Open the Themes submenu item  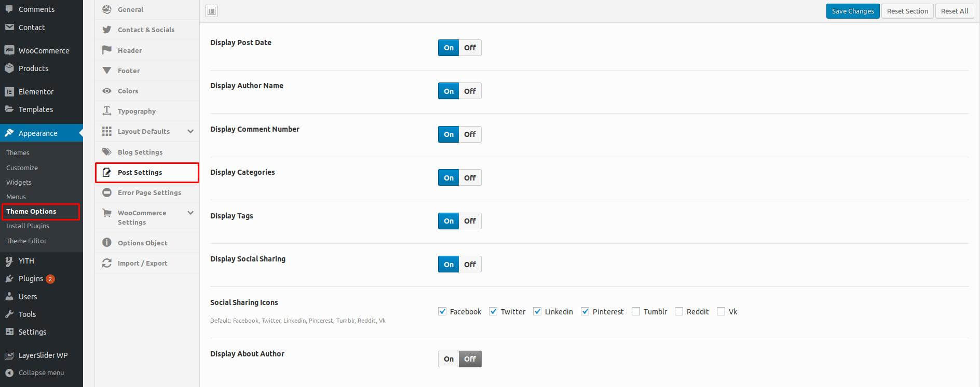(x=18, y=153)
